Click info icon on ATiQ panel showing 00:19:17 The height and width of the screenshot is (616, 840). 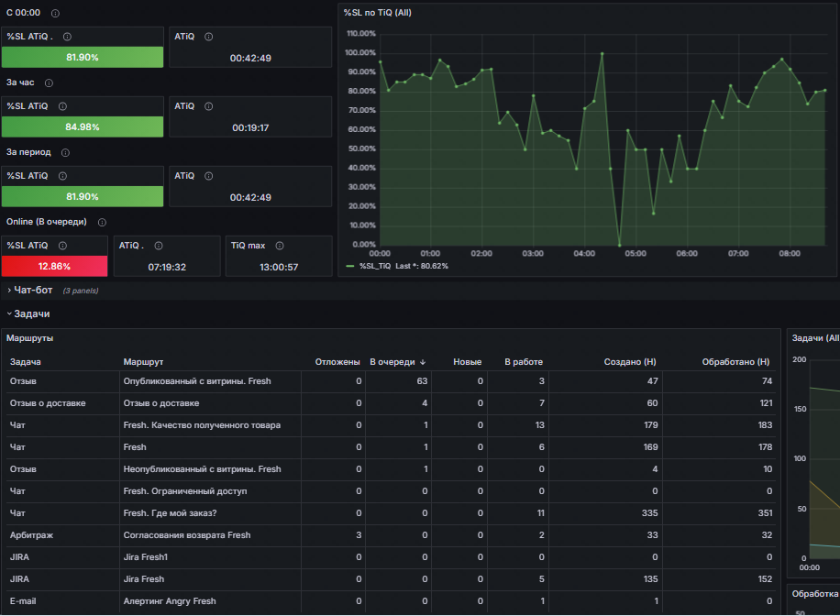click(209, 106)
